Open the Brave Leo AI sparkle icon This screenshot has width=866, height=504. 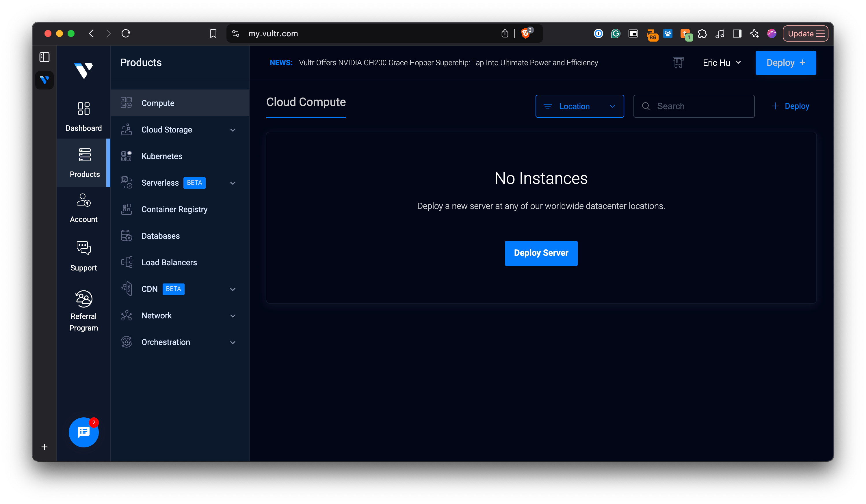[x=754, y=33]
